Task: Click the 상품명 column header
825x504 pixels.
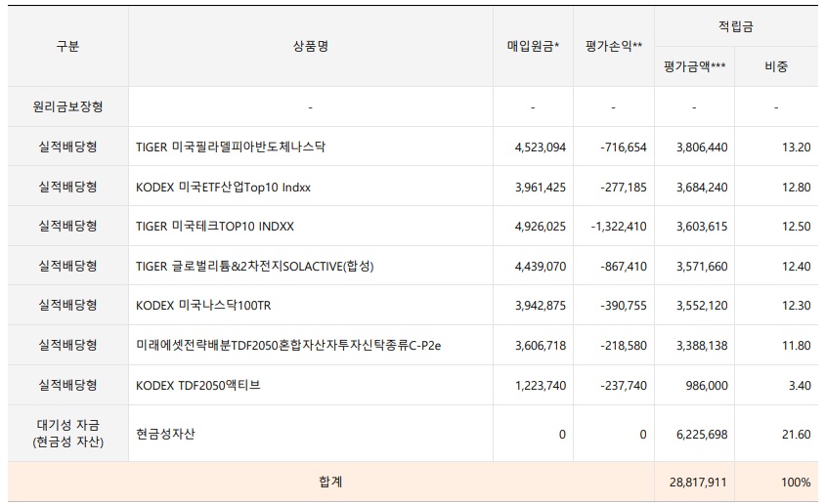Action: coord(311,46)
